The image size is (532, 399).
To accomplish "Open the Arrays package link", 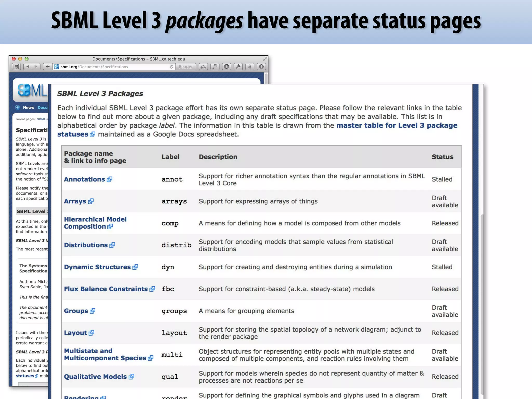I will coord(75,201).
